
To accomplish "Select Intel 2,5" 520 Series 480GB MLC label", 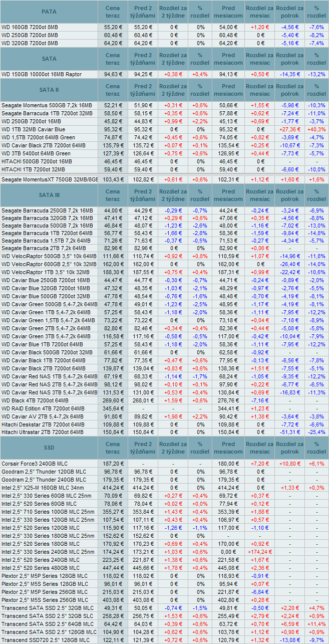I will [x=41, y=568].
